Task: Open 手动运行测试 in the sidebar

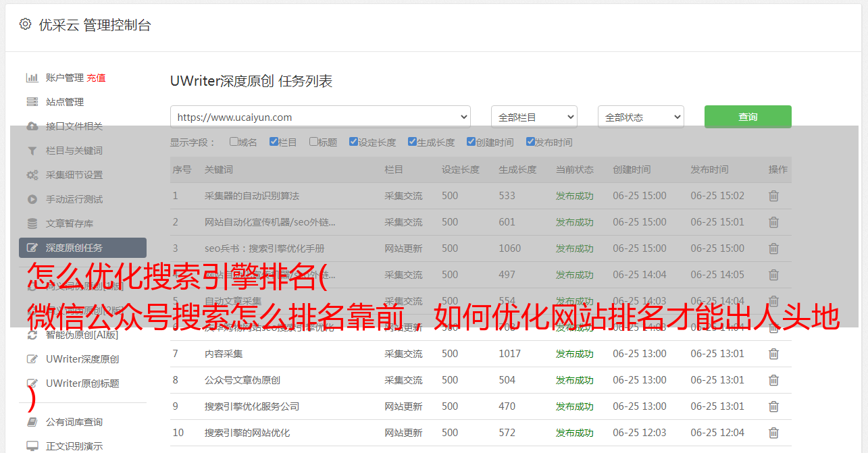Action: 74,199
